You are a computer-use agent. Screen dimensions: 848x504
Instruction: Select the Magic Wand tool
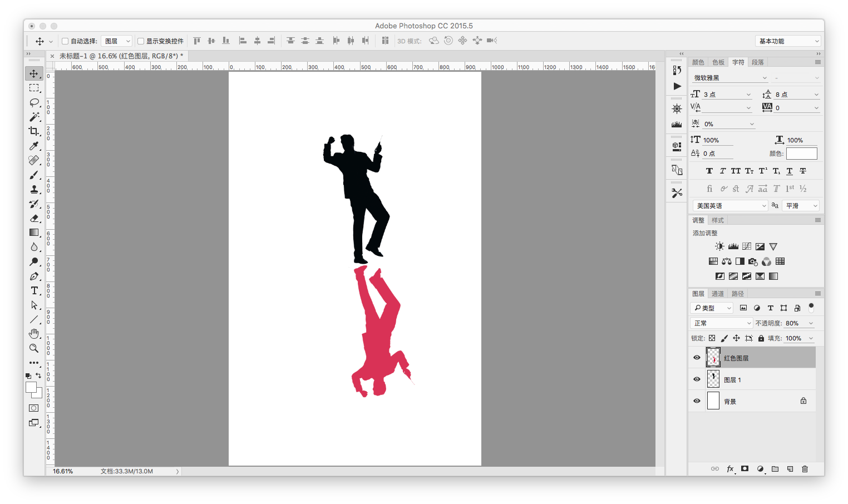(34, 117)
